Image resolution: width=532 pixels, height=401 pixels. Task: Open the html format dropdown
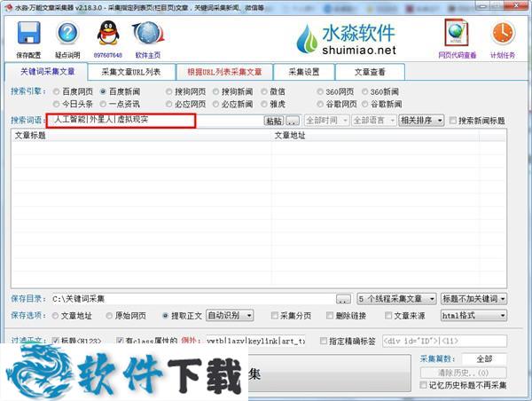click(x=473, y=315)
